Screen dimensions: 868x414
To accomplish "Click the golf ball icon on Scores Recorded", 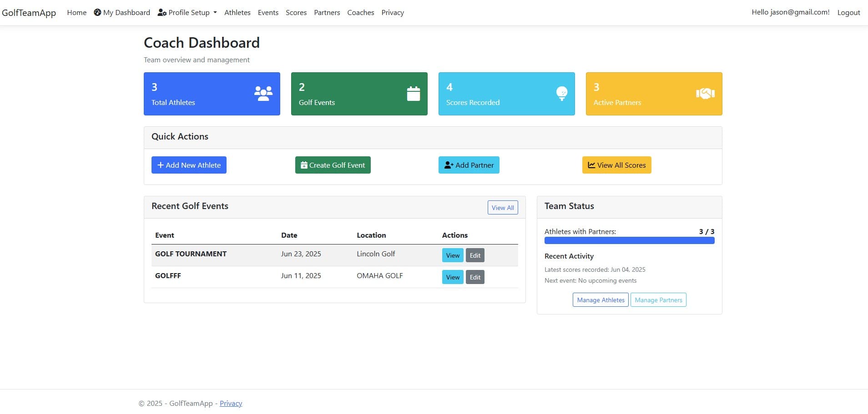I will [x=562, y=93].
